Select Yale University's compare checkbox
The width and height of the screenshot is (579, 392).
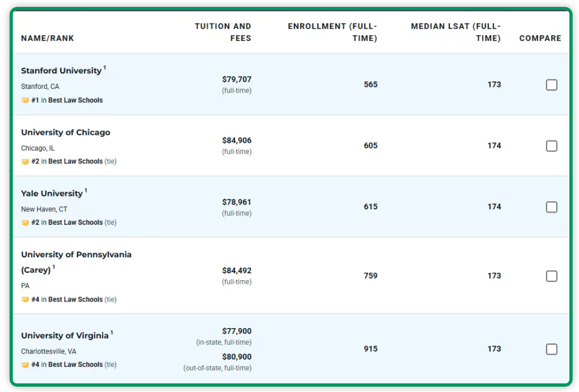coord(552,207)
